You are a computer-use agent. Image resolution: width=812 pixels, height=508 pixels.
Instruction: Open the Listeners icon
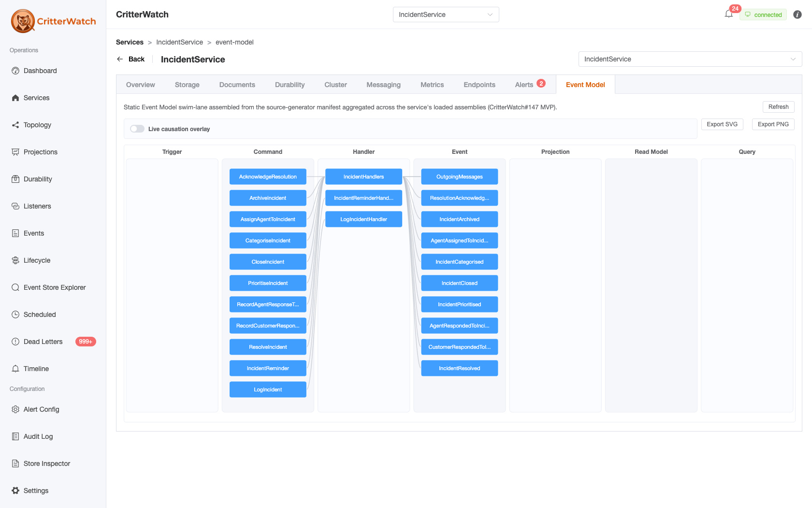[15, 206]
